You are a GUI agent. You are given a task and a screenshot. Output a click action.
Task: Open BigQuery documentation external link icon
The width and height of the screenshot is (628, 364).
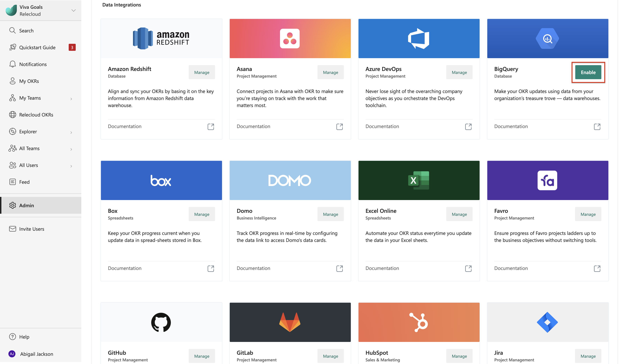click(597, 127)
